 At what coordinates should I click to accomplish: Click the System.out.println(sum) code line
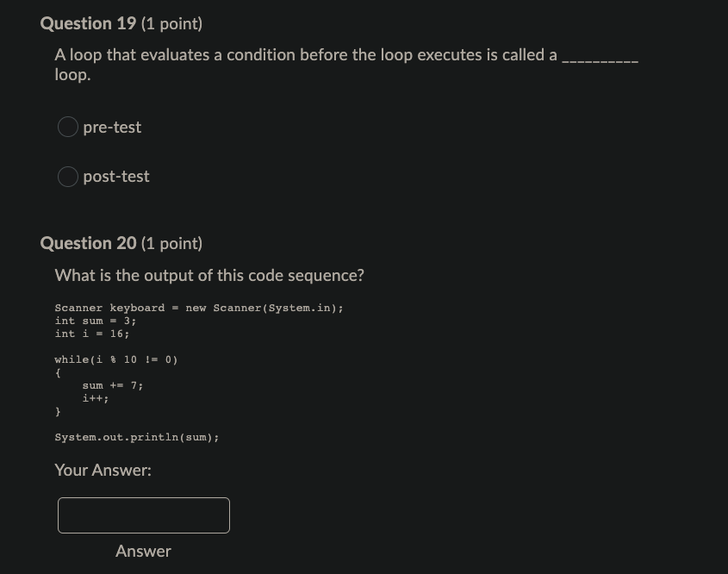pyautogui.click(x=136, y=437)
